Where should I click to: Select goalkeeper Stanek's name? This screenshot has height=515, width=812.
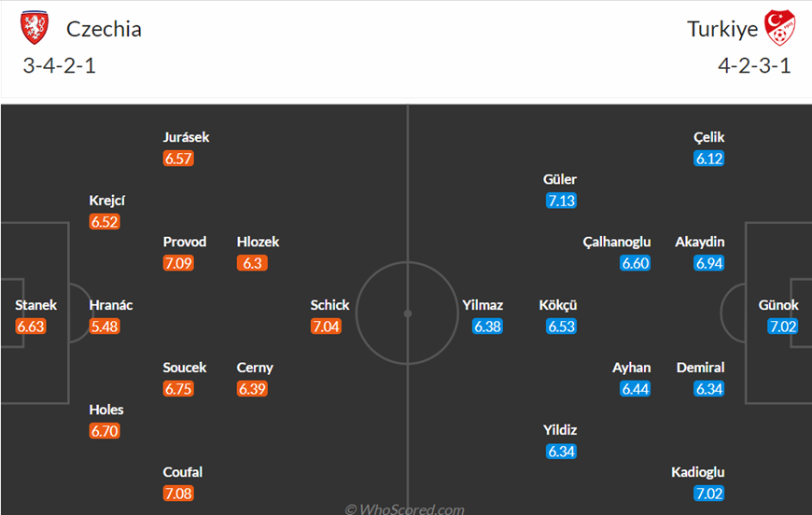35,305
